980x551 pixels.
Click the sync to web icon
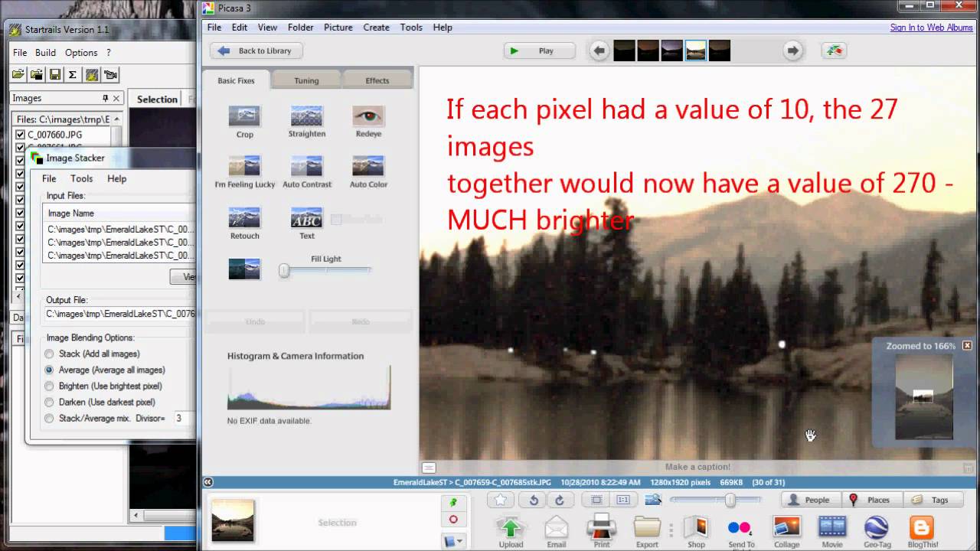pos(834,51)
